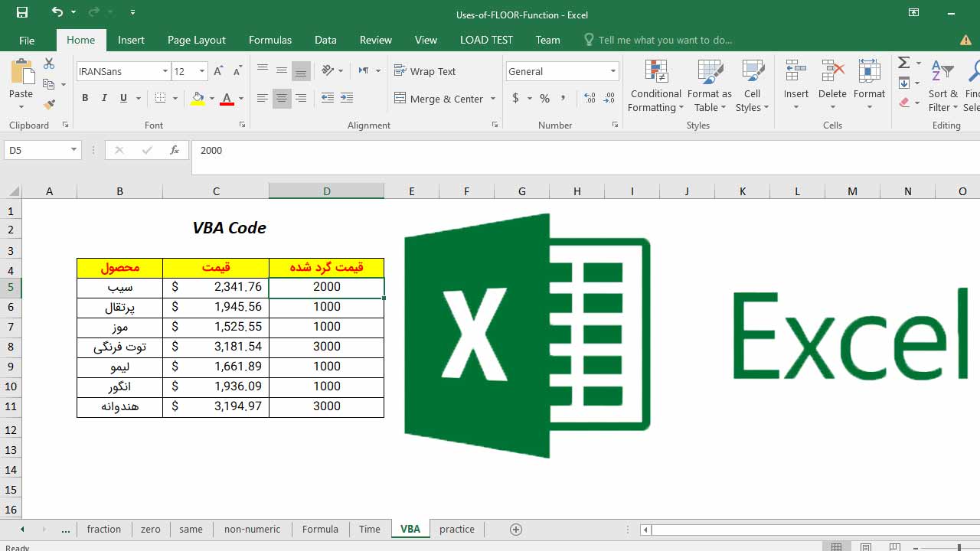Image resolution: width=980 pixels, height=551 pixels.
Task: Apply Comma Style number format
Action: (x=563, y=98)
